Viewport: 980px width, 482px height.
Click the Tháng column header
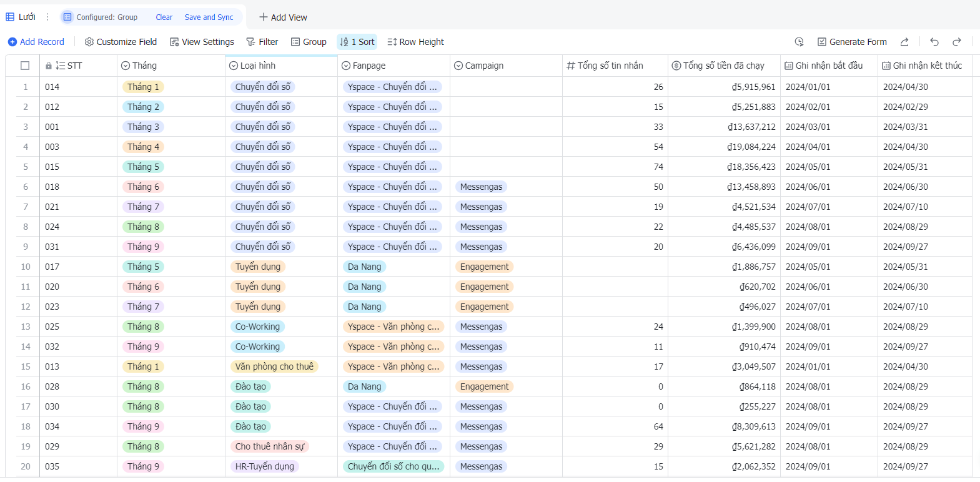pyautogui.click(x=171, y=66)
